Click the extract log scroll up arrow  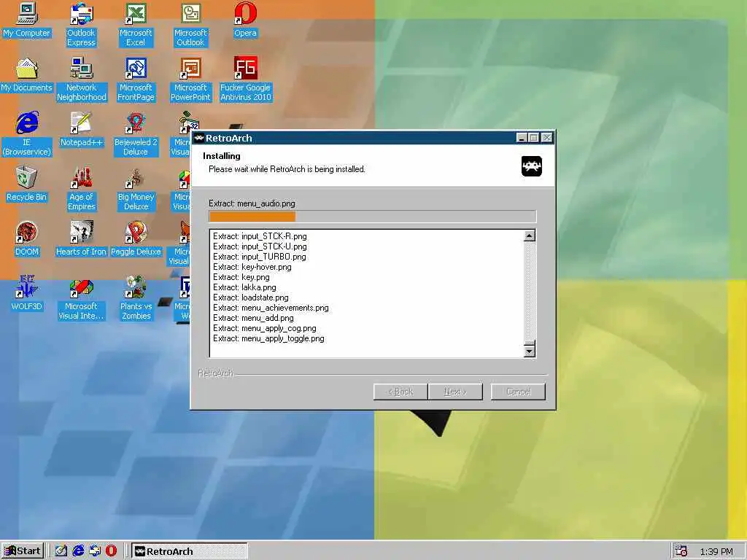pyautogui.click(x=530, y=236)
